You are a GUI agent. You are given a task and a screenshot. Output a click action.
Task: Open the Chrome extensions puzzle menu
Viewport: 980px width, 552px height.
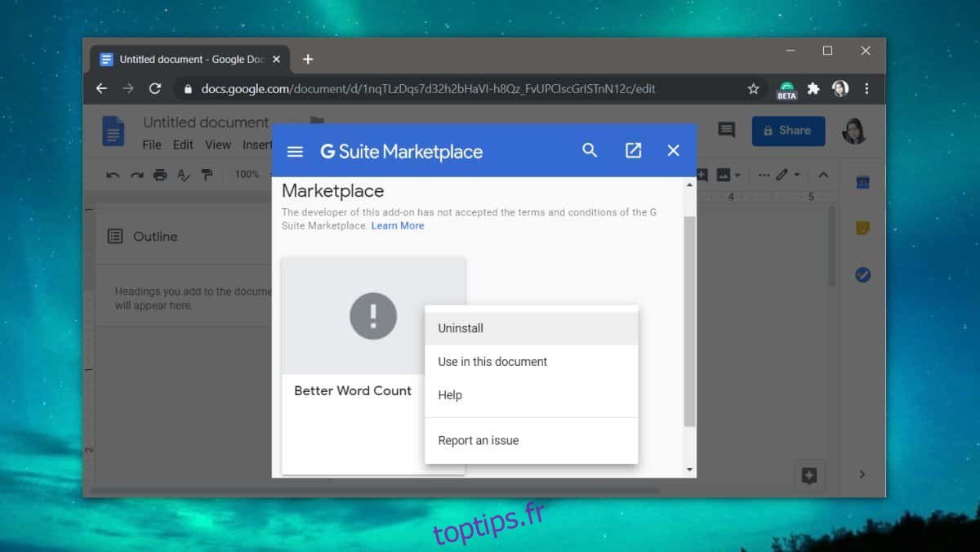pyautogui.click(x=813, y=88)
